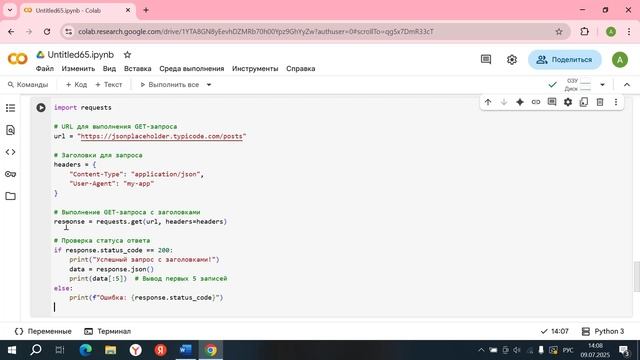Viewport: 640px width, 360px height.
Task: Open Google account avatar in Colab header
Action: tap(620, 60)
